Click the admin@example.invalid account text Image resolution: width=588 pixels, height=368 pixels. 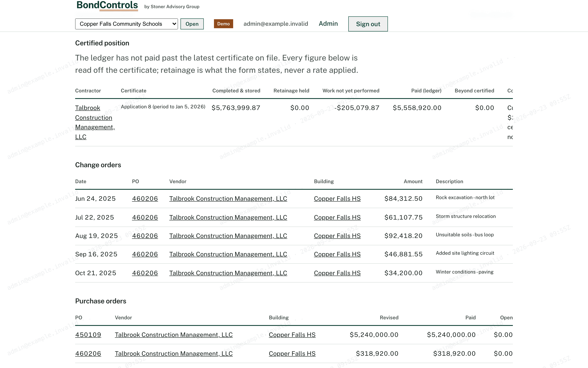[x=276, y=24]
